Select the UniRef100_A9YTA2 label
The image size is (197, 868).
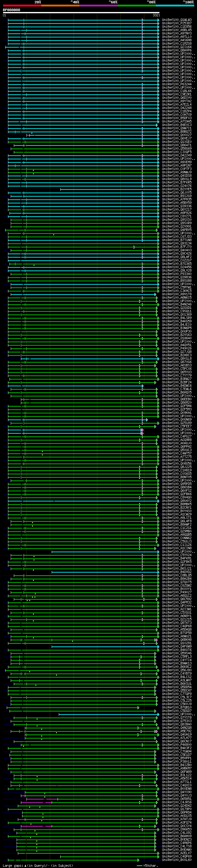(x=177, y=101)
